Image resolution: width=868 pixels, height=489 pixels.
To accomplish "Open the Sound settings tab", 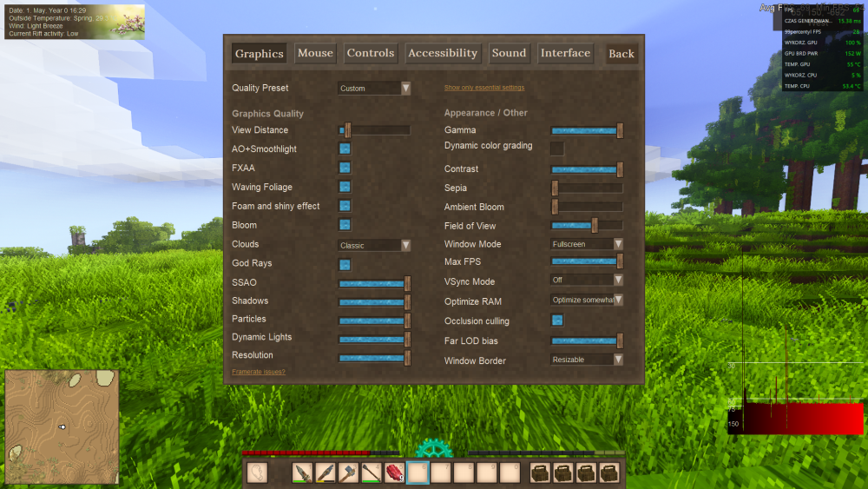I will [x=510, y=53].
